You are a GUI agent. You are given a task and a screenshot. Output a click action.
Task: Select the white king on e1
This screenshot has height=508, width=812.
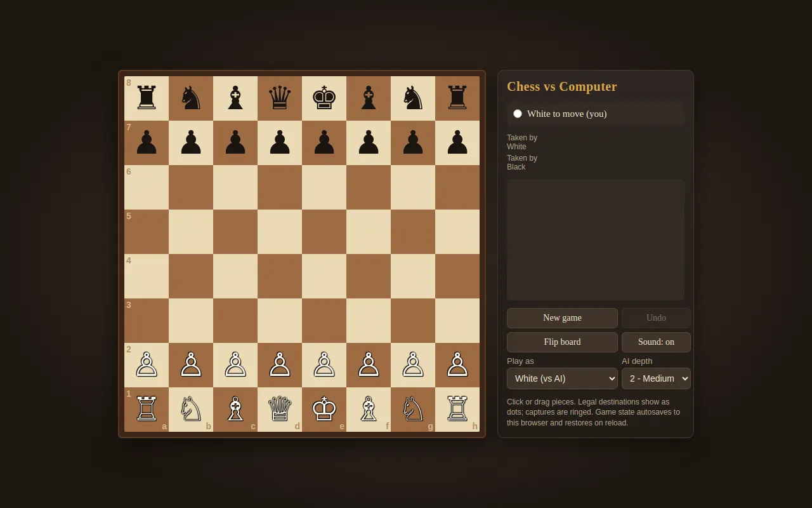coord(324,410)
